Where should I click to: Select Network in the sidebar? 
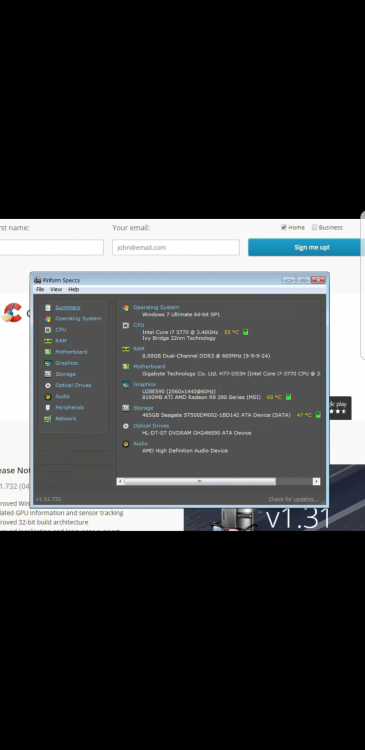point(66,419)
